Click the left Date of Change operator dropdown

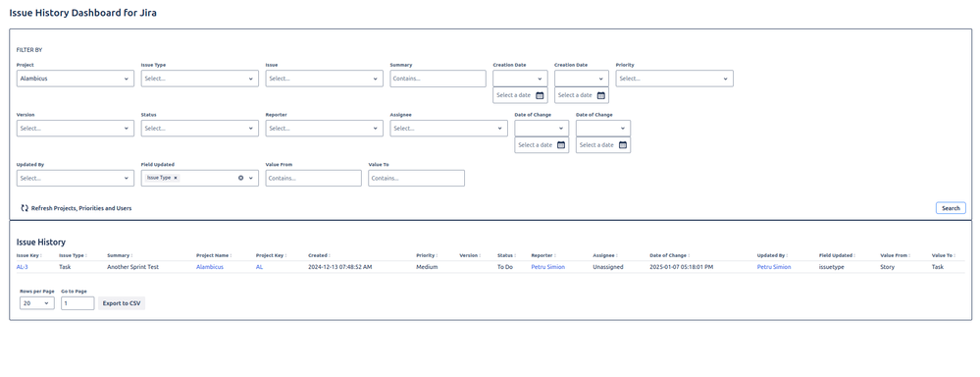click(x=542, y=129)
